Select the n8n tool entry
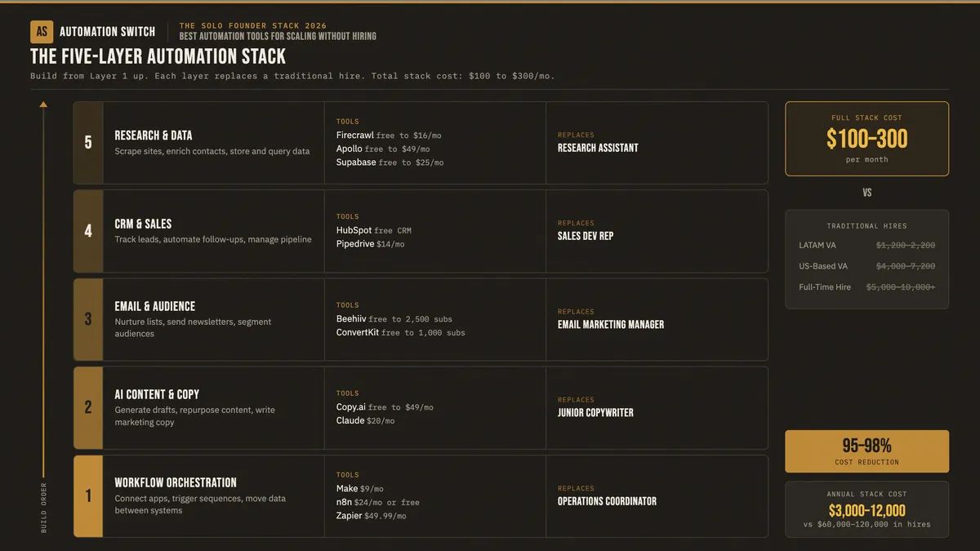The width and height of the screenshot is (980, 551). [x=377, y=502]
